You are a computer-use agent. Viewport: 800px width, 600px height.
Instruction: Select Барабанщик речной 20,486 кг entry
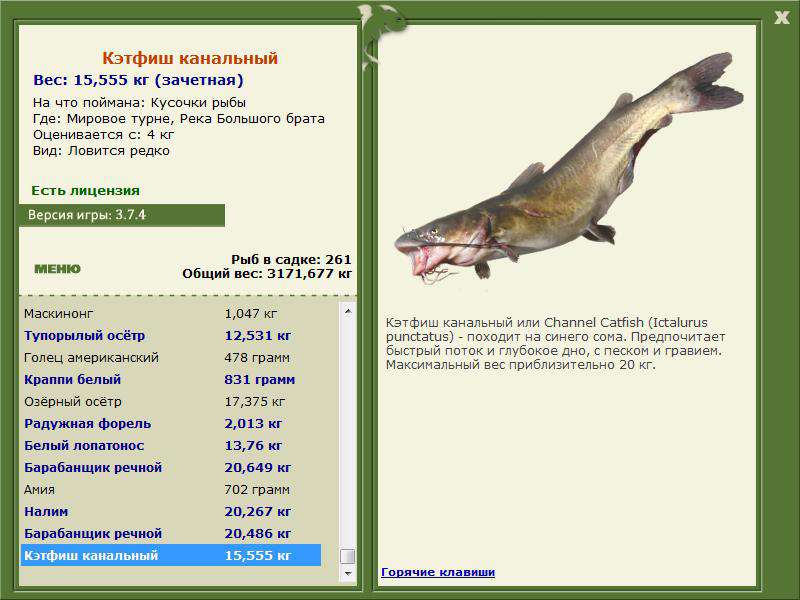[x=171, y=533]
